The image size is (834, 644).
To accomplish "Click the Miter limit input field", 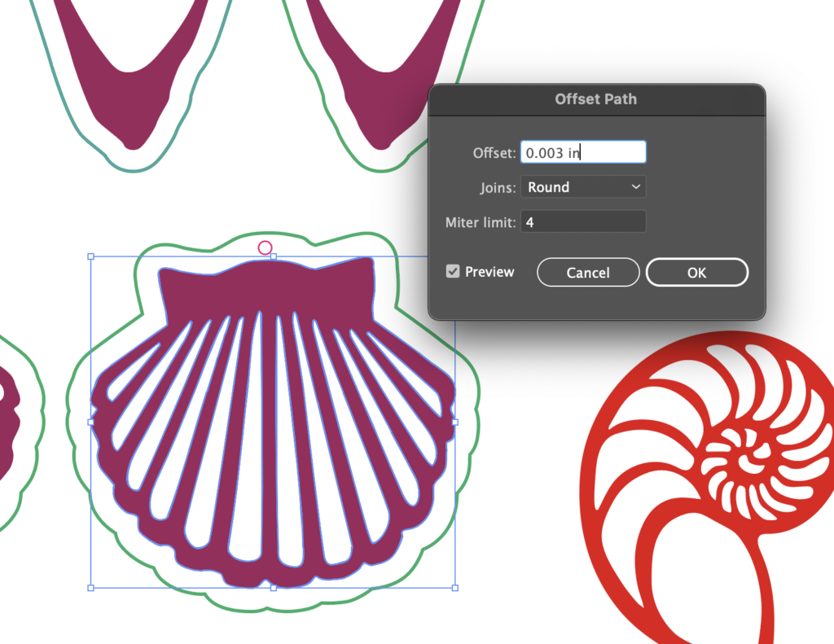I will coord(583,221).
